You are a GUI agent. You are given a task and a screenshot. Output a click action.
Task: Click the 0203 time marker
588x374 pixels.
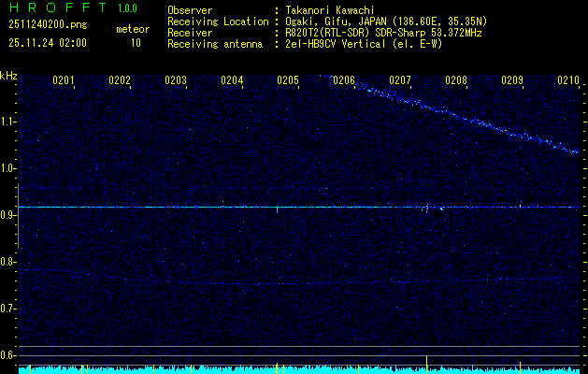[x=176, y=80]
